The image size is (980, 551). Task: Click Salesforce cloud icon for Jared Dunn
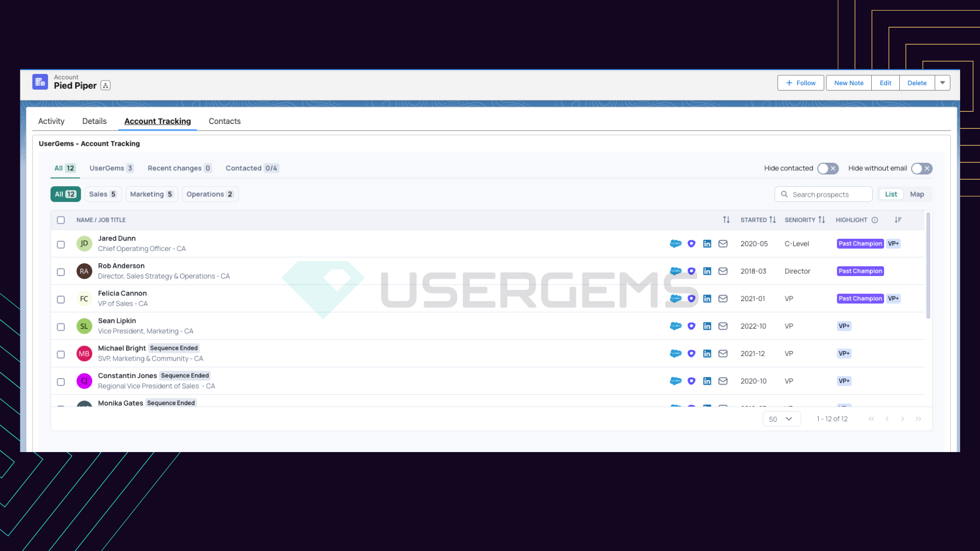pos(675,244)
